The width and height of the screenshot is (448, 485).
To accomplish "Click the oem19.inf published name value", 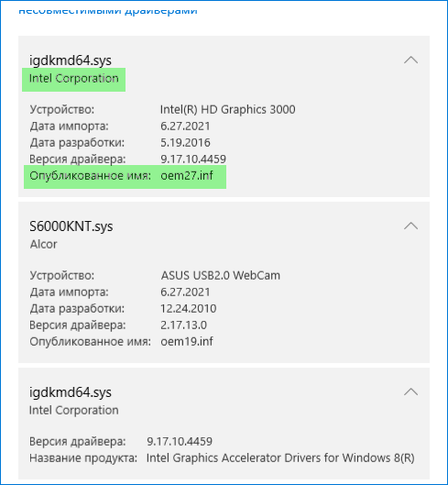I will click(x=187, y=342).
